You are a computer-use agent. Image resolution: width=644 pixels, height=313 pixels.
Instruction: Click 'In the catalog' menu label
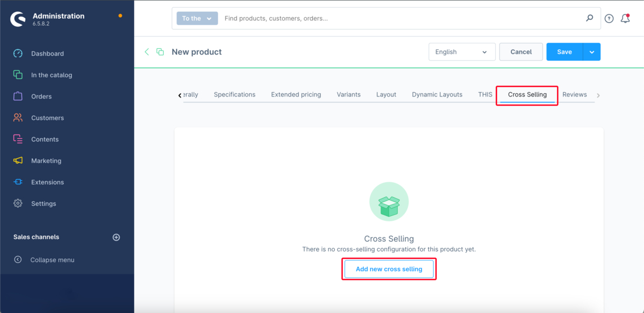pyautogui.click(x=52, y=75)
